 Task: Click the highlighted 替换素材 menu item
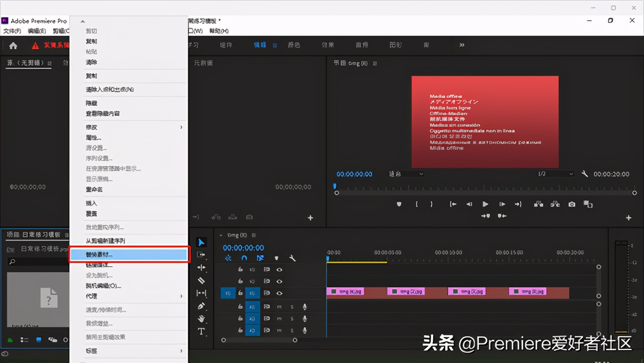click(x=129, y=255)
